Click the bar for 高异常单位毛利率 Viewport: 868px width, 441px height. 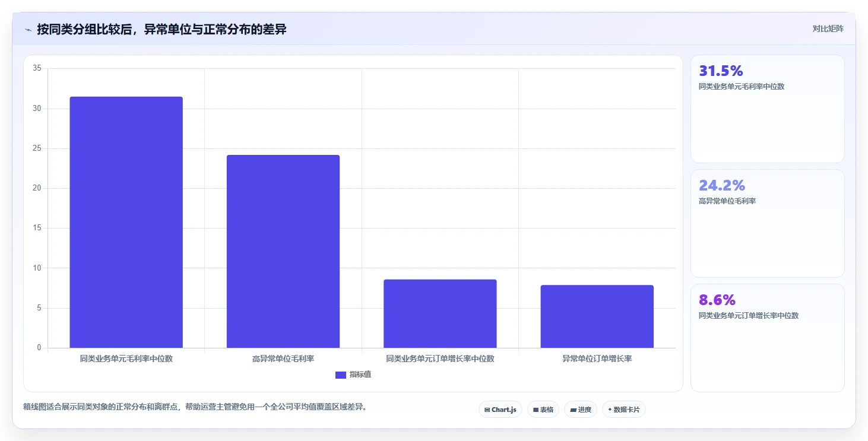pos(283,251)
